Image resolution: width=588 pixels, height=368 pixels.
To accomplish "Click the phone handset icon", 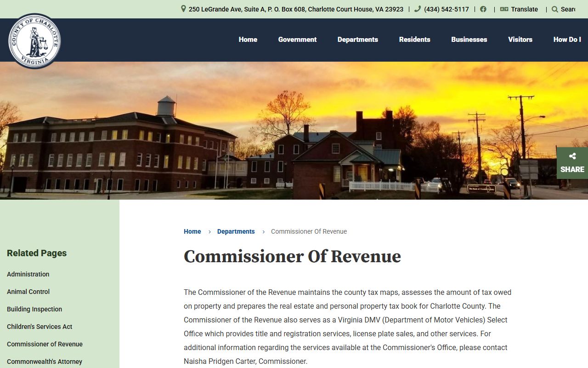I will (417, 9).
